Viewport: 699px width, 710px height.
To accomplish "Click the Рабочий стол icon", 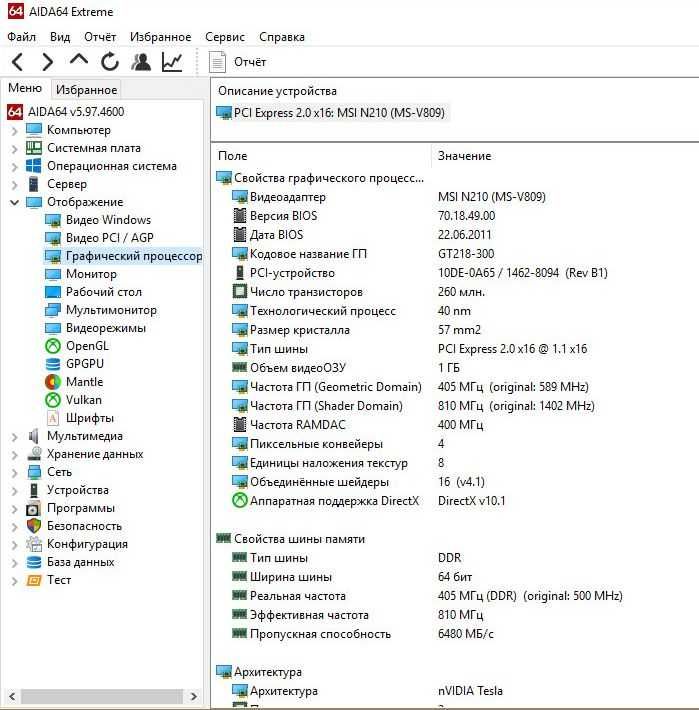I will pyautogui.click(x=53, y=292).
